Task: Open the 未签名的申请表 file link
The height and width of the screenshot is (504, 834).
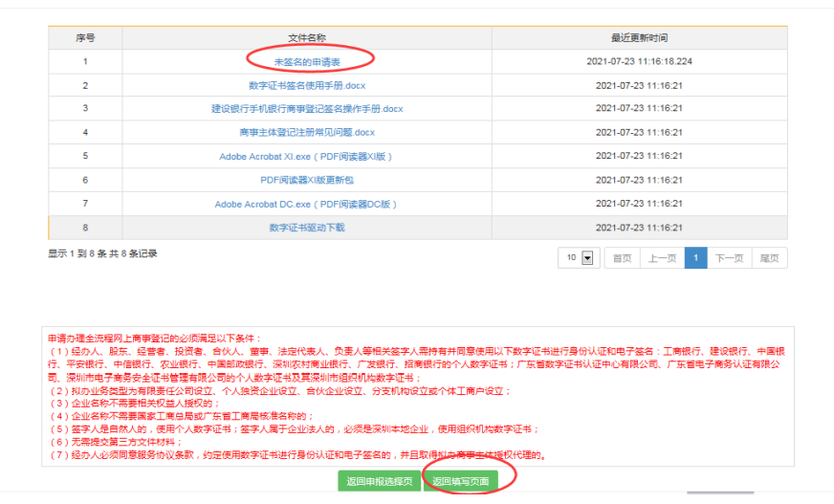Action: pyautogui.click(x=307, y=61)
